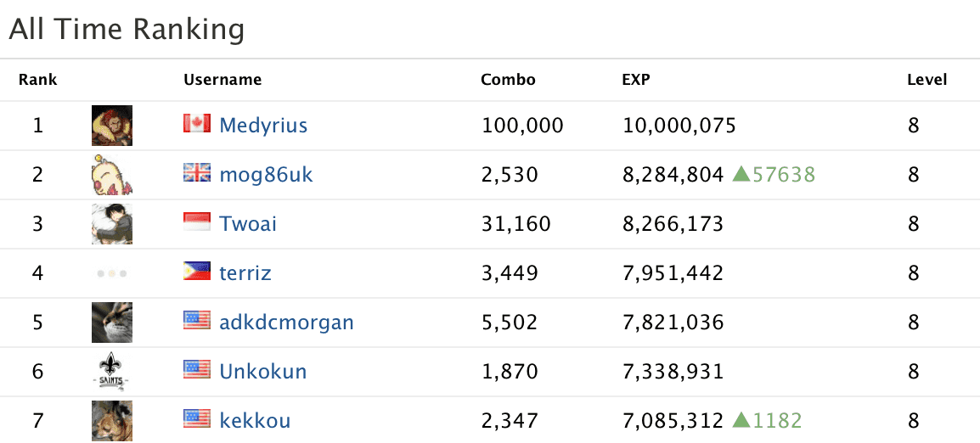This screenshot has width=980, height=443.
Task: Go to the adkdcmorgan profile link
Action: [286, 322]
